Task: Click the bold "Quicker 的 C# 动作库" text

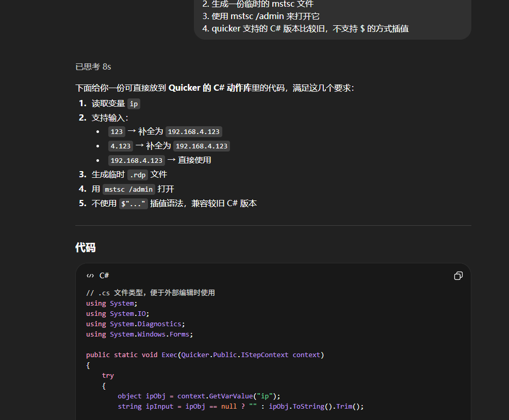Action: 210,88
